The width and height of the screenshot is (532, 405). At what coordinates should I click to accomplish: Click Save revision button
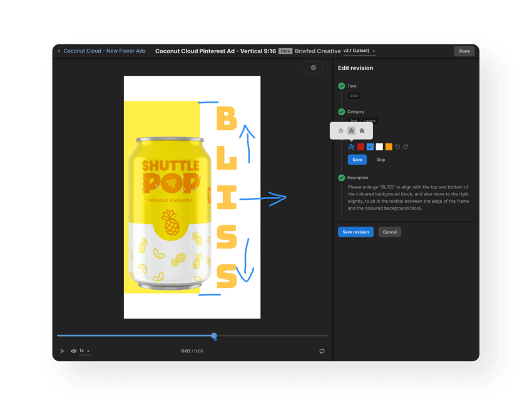(356, 232)
